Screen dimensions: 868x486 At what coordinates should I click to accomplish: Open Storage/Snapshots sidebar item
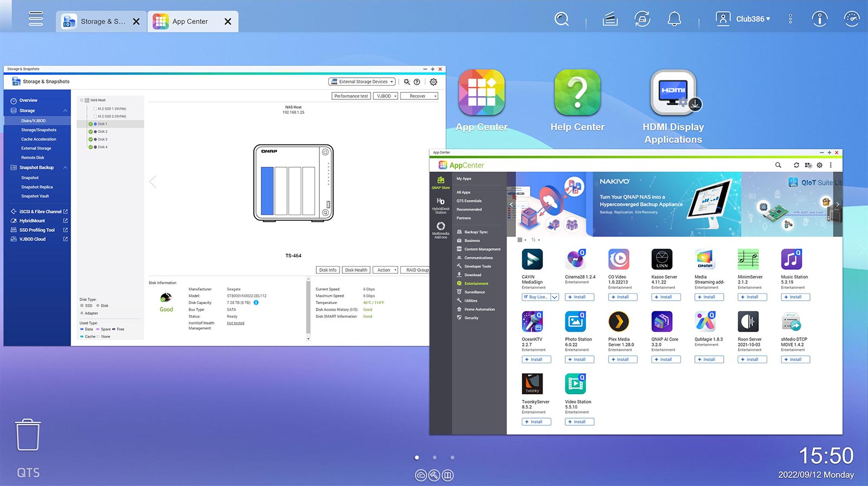39,130
